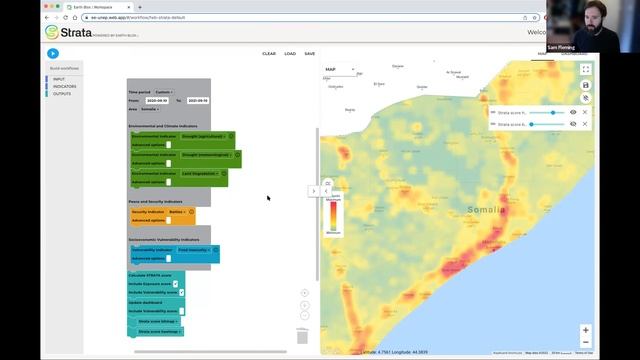Adjust second Strata score opacity slider
Screen dimensions: 640x360
coord(547,124)
